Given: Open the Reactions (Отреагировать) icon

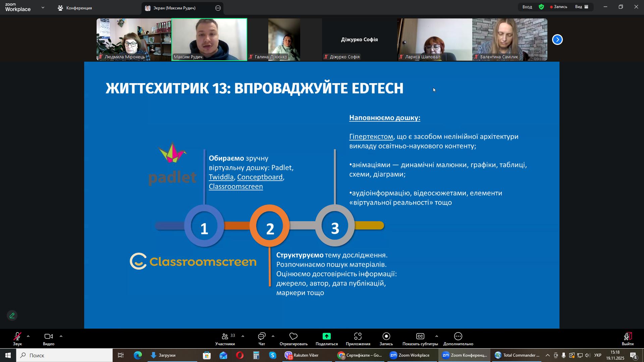Looking at the screenshot, I should pyautogui.click(x=293, y=337).
